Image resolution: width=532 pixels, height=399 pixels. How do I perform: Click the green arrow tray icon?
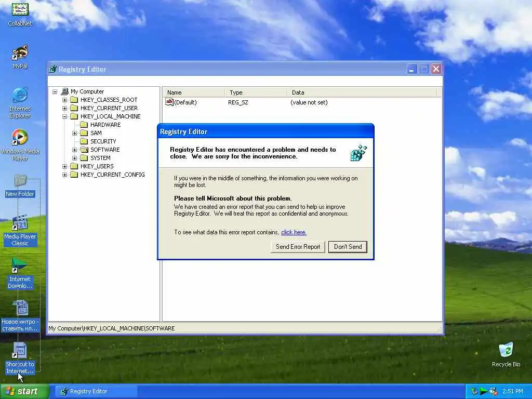pyautogui.click(x=484, y=391)
